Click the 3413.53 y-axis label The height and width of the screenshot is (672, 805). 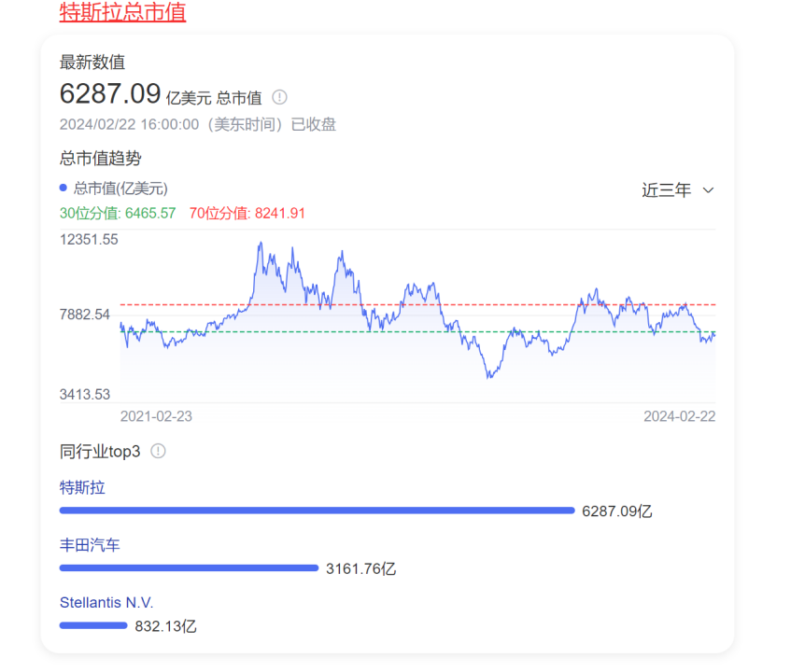click(85, 395)
